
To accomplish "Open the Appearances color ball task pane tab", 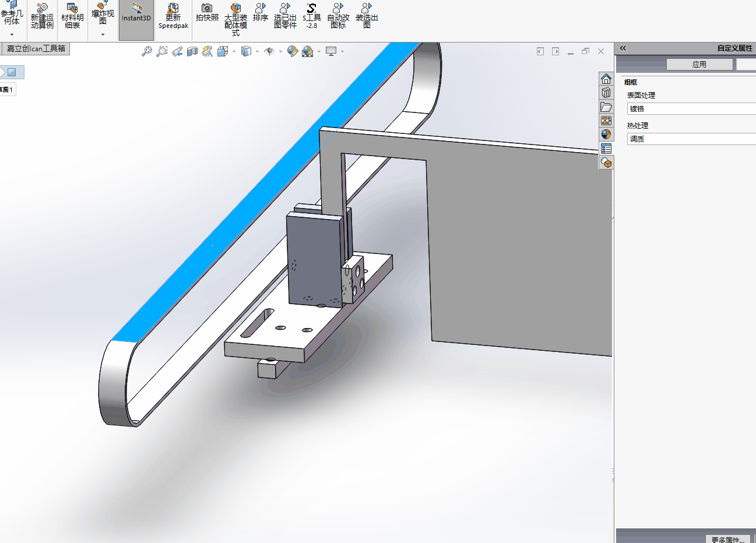I will (606, 135).
